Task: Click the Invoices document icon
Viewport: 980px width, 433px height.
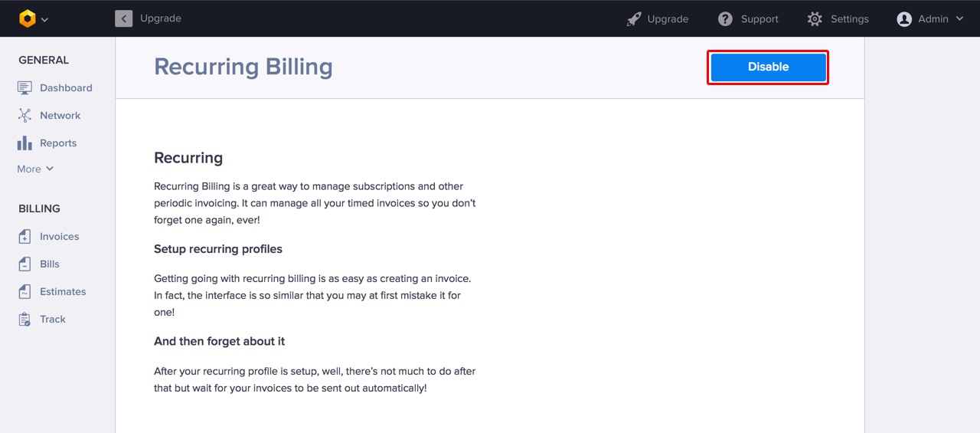Action: coord(24,237)
